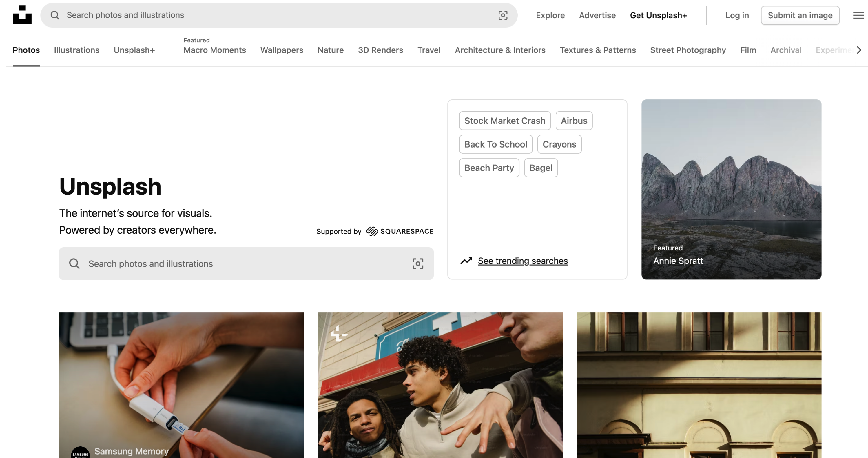Open the Macro Moments featured category

[x=215, y=50]
